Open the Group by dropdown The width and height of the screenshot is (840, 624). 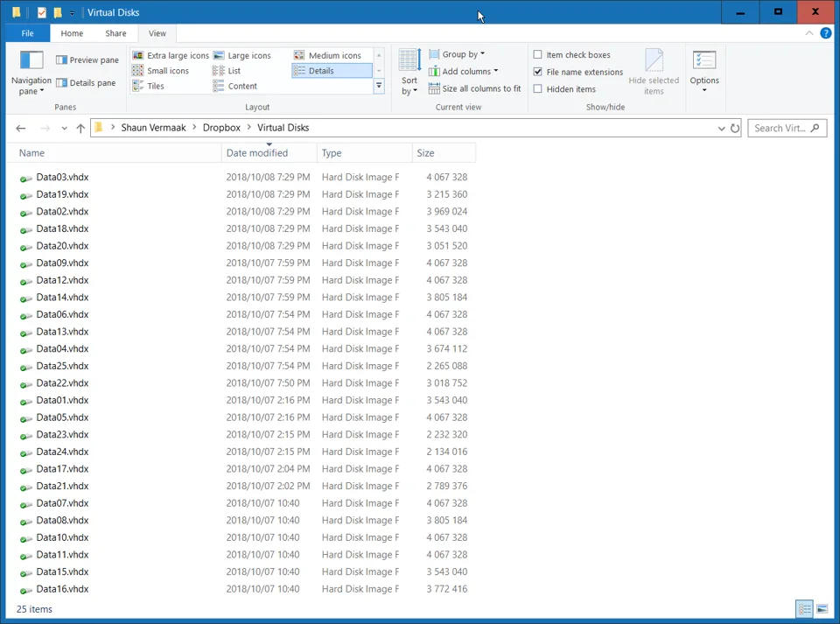pos(457,54)
